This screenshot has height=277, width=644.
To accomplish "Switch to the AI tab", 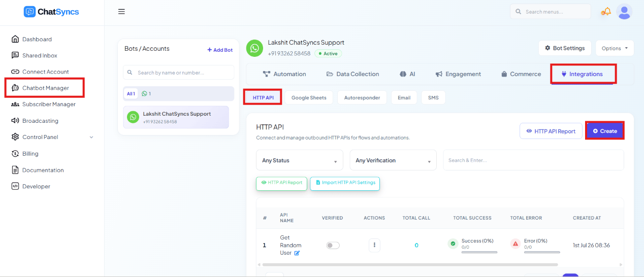I will pyautogui.click(x=407, y=74).
